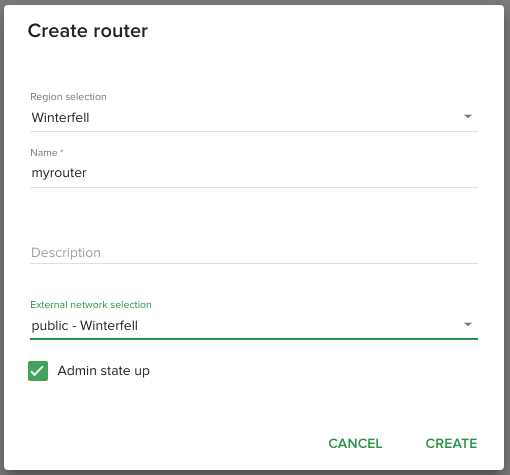Click the CANCEL button

coord(355,443)
